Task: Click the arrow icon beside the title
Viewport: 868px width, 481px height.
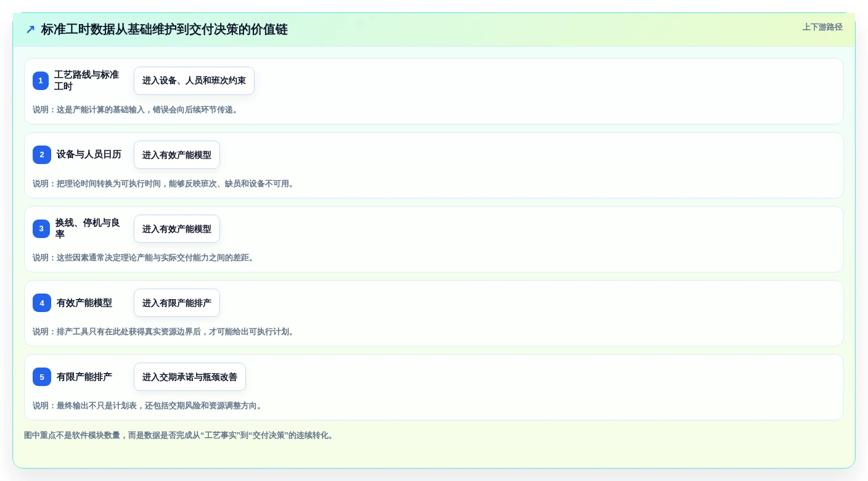Action: click(x=30, y=30)
